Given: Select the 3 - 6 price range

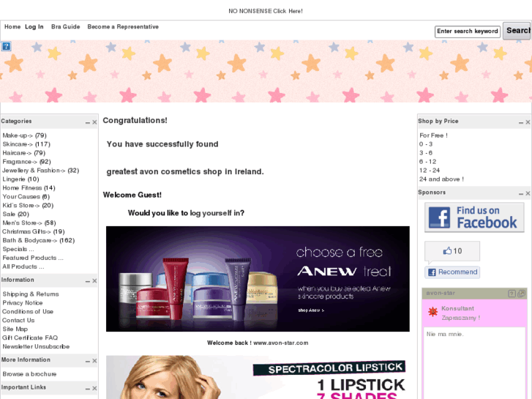Looking at the screenshot, I should [426, 153].
